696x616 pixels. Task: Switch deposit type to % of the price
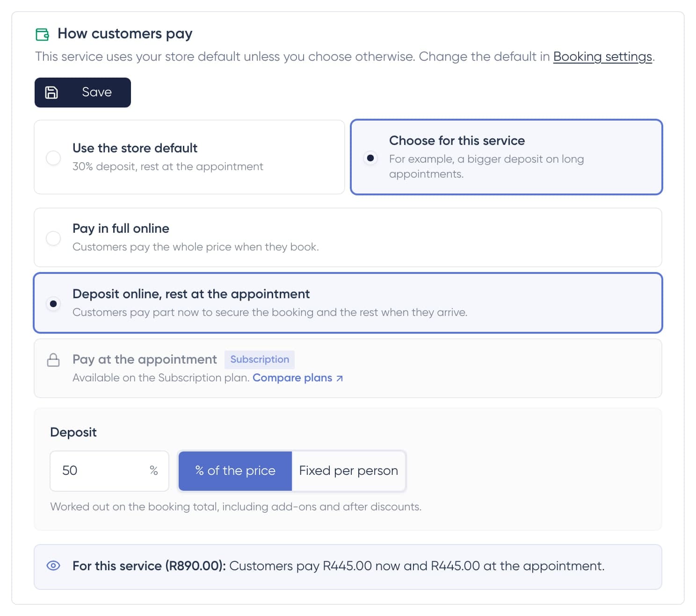[x=235, y=471]
